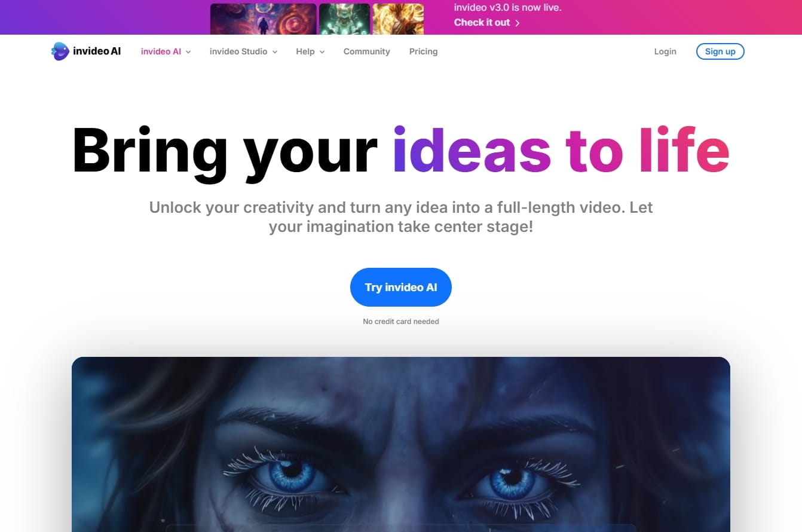Go to the Community page

pyautogui.click(x=367, y=51)
